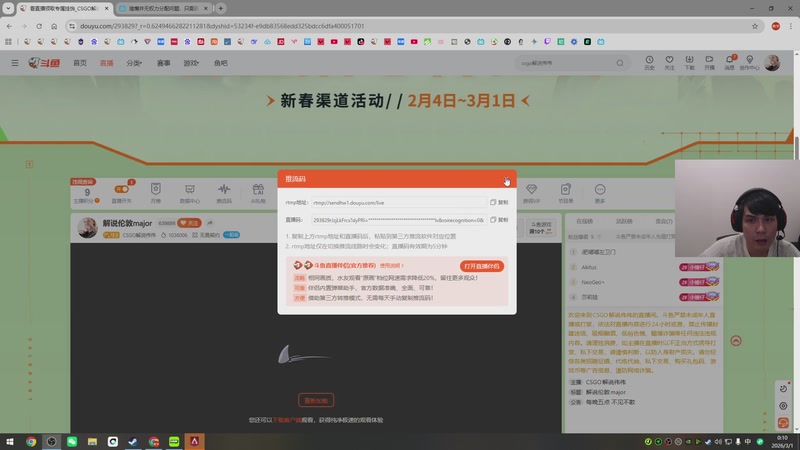Open the Windows Start menu
Viewport: 800px width, 450px height.
[10, 441]
